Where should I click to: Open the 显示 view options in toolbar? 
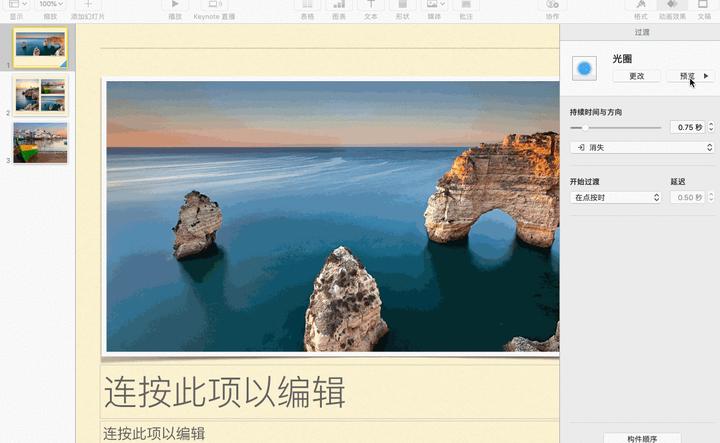coord(17,5)
